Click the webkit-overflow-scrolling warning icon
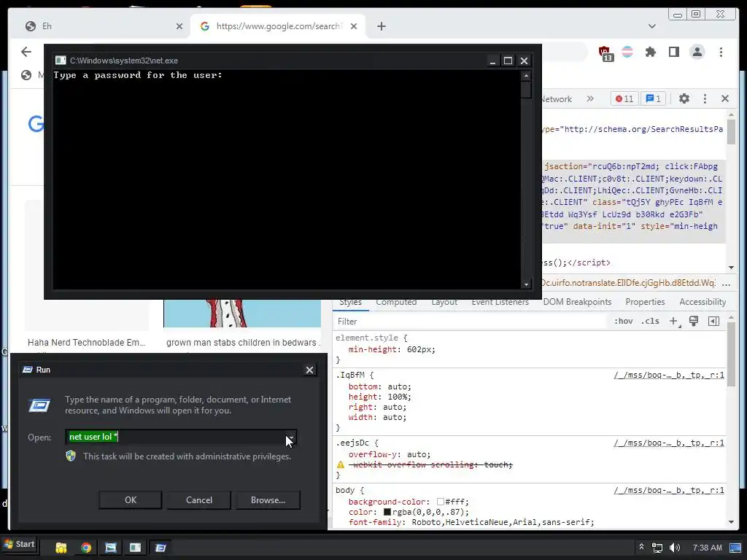Viewport: 747px width, 560px height. (x=341, y=464)
